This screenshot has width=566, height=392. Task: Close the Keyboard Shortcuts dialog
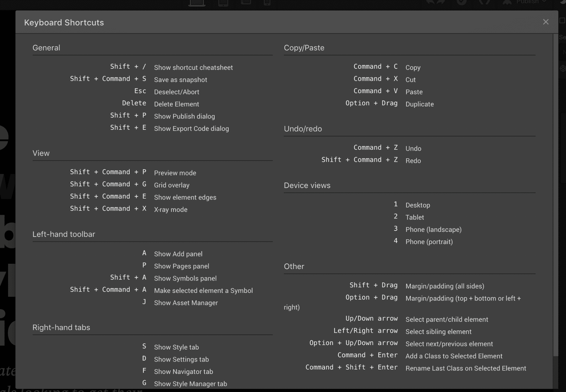(x=546, y=22)
